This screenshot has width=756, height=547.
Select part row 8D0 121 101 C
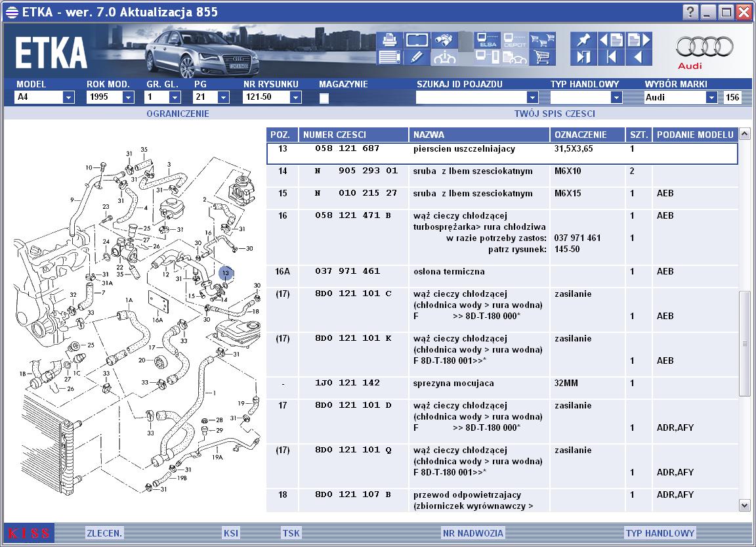pyautogui.click(x=502, y=310)
